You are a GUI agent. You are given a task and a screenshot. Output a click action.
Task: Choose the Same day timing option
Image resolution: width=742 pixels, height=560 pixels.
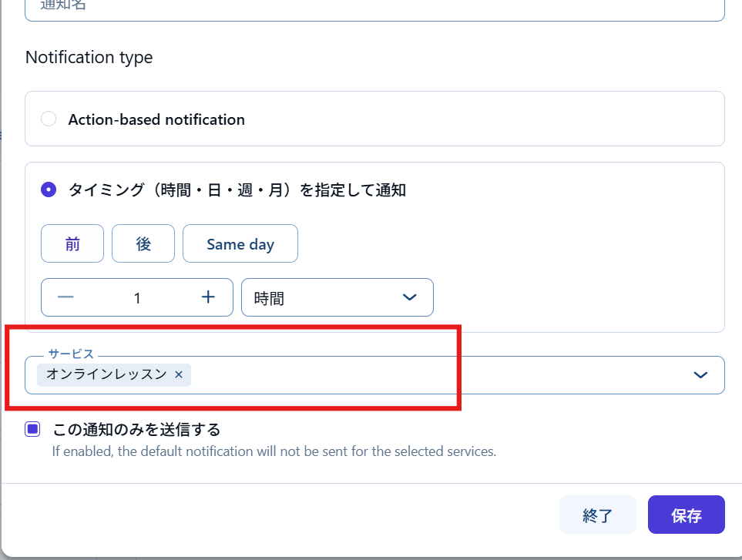pos(240,244)
